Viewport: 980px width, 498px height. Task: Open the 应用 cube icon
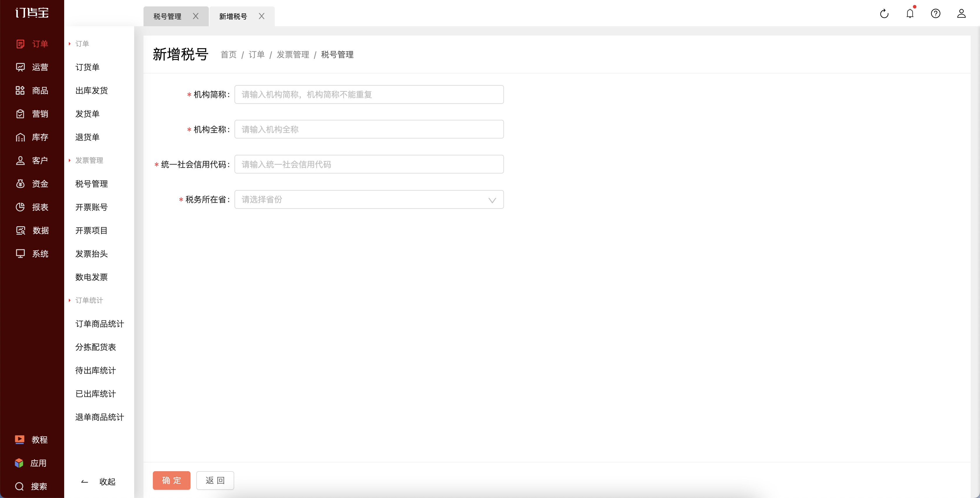pos(19,463)
